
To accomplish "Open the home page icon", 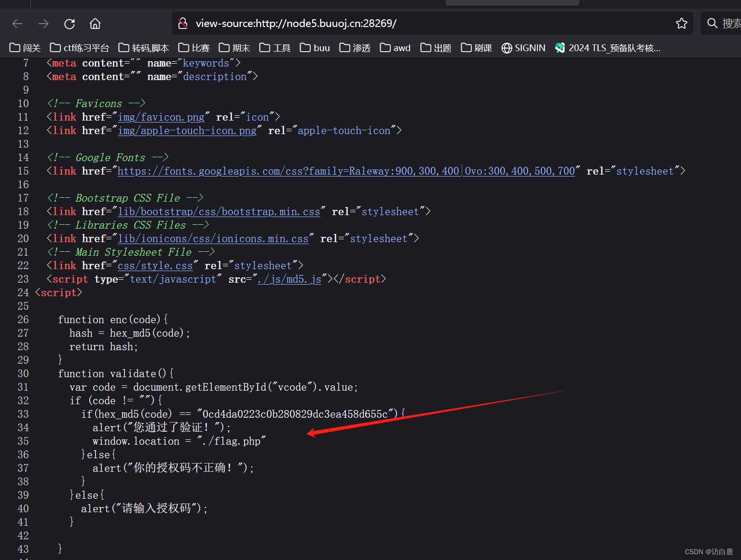I will click(95, 23).
